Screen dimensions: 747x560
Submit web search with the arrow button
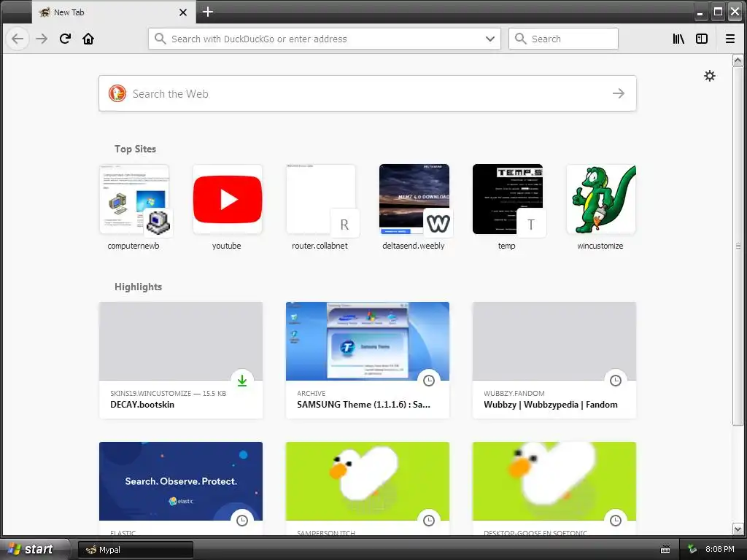point(619,93)
